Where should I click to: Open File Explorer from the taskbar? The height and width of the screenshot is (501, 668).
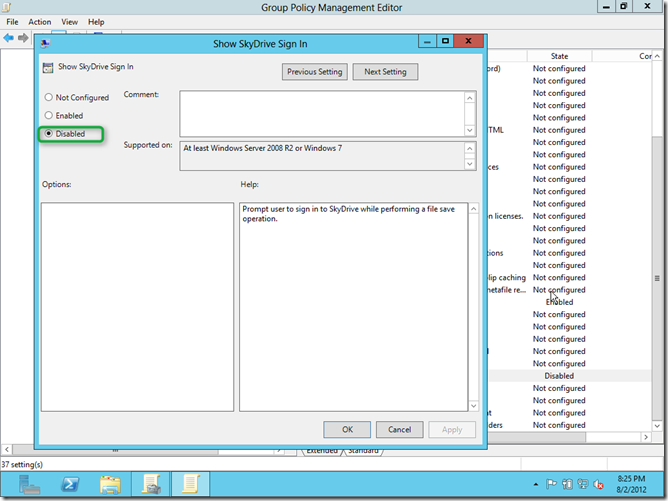[x=110, y=485]
